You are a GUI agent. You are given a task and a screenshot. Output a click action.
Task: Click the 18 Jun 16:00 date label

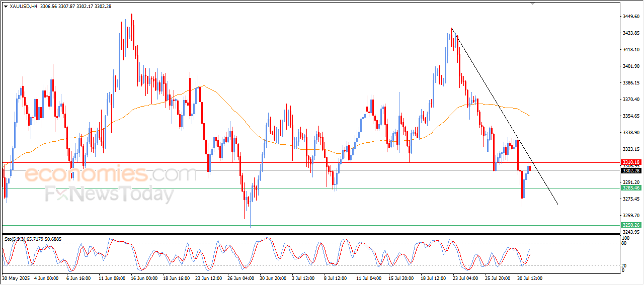[176, 277]
